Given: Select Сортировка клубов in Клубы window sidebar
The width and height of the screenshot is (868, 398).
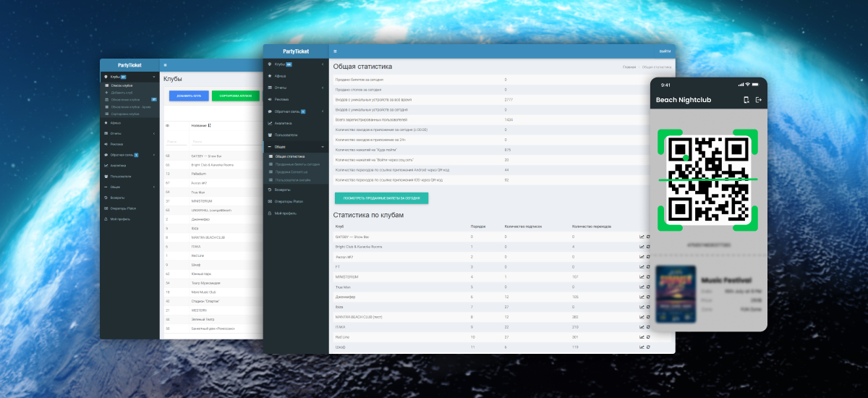Looking at the screenshot, I should (129, 114).
